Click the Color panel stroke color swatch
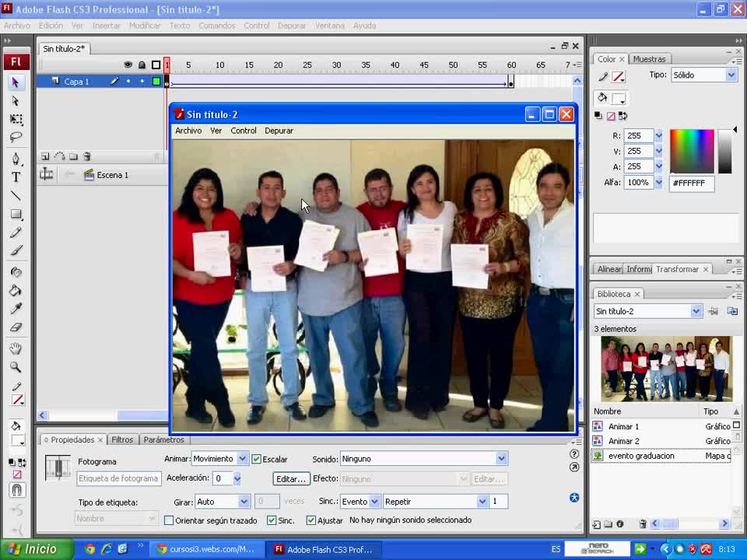Image resolution: width=747 pixels, height=560 pixels. point(619,76)
